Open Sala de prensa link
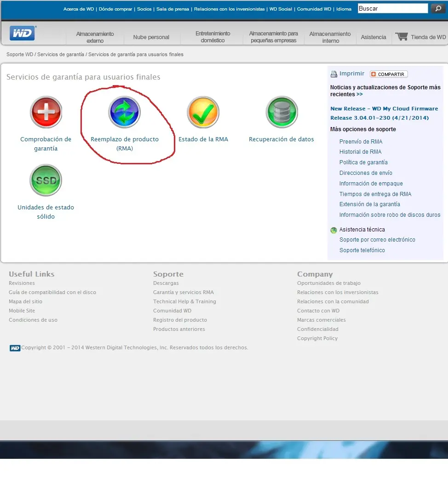Viewport: 448px width, 497px height. (172, 9)
